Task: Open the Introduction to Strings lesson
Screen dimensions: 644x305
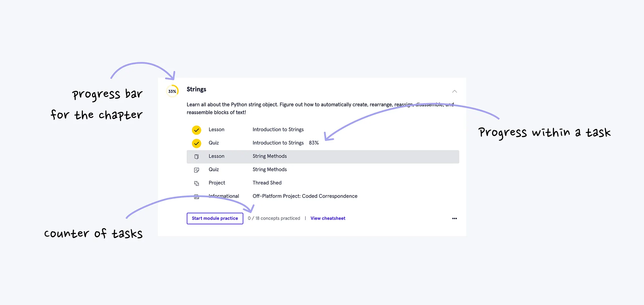Action: click(x=278, y=130)
